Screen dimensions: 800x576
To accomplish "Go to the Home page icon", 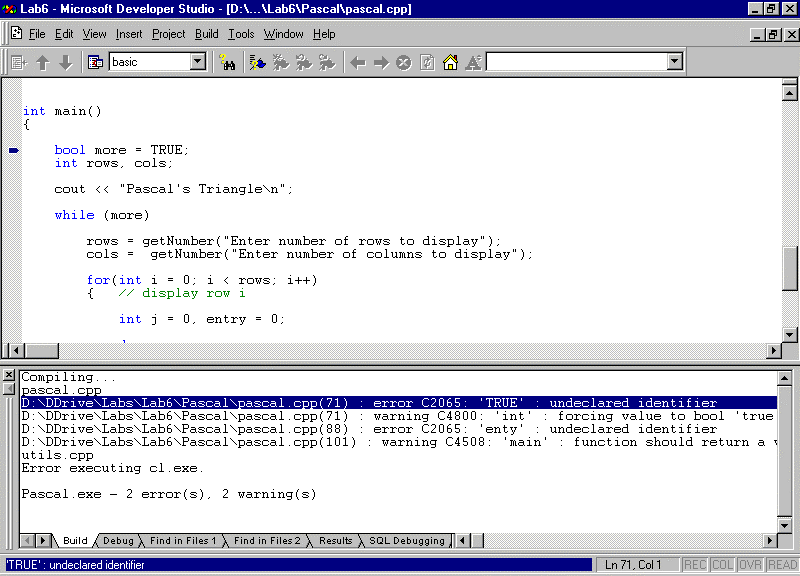I will click(450, 62).
